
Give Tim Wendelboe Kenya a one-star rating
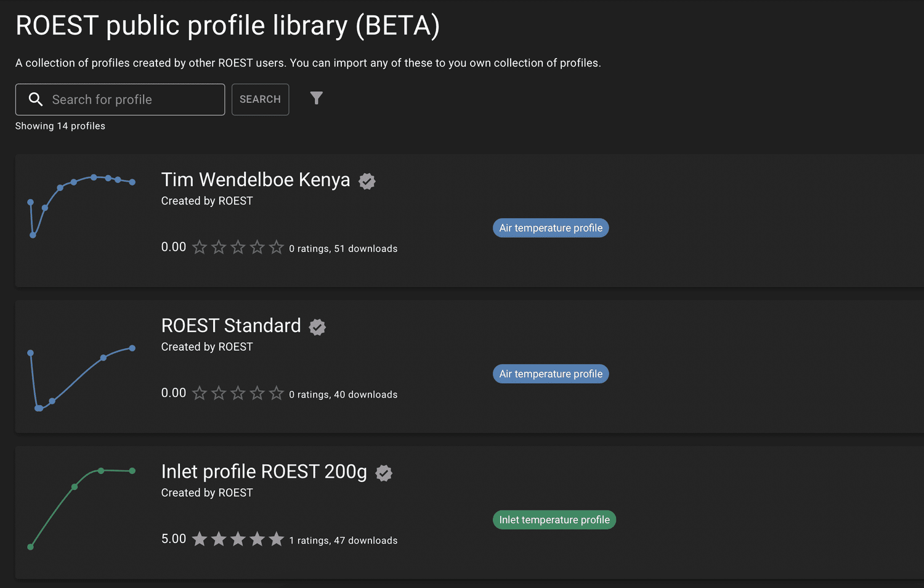coord(200,247)
